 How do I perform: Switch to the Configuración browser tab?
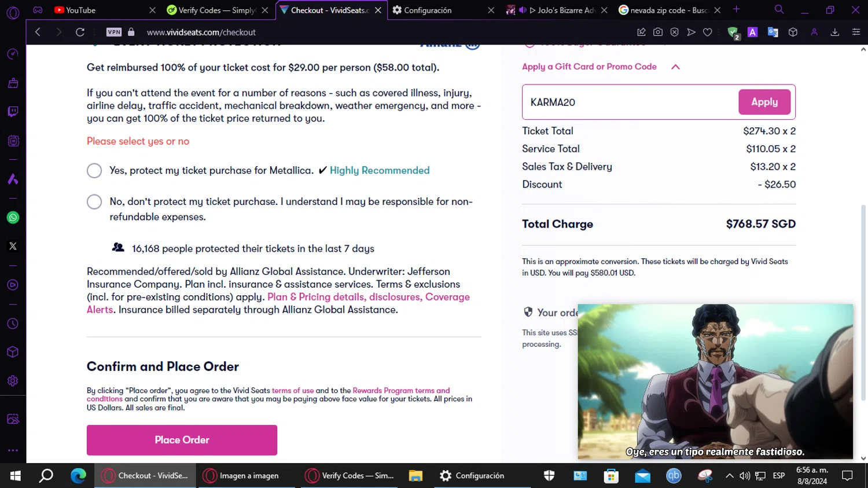coord(443,10)
